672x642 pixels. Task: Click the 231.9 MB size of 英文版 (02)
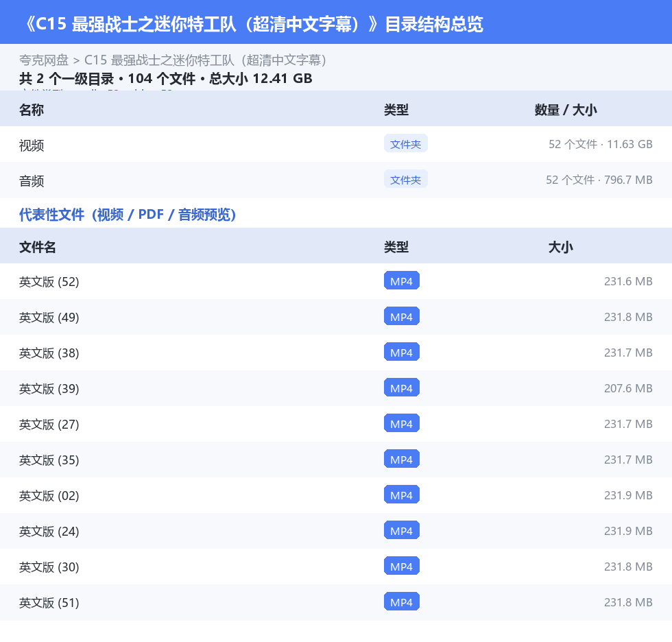point(628,495)
